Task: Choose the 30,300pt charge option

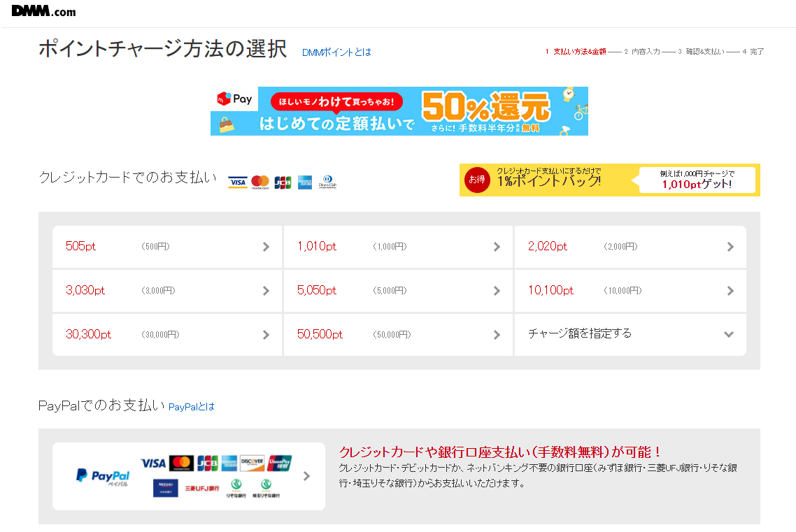Action: (x=167, y=335)
